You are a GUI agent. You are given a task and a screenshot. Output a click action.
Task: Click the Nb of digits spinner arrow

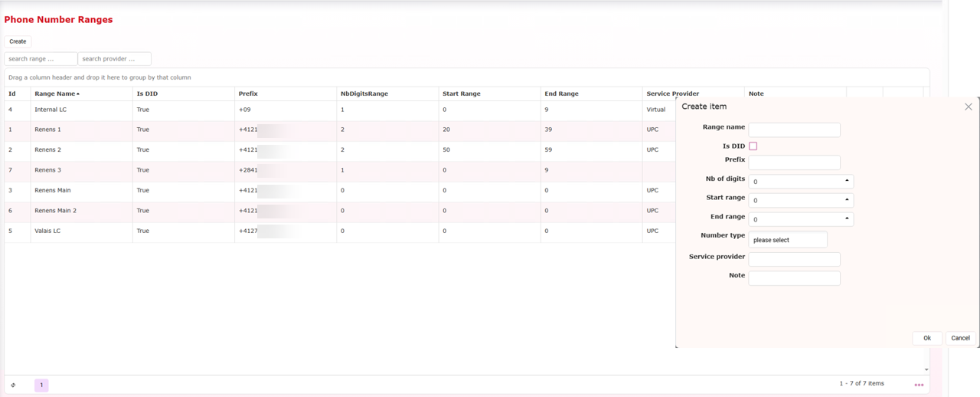coord(847,182)
